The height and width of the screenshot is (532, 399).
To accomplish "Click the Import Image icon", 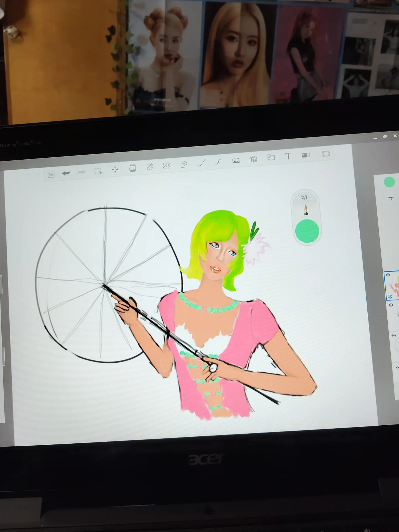I will [236, 160].
